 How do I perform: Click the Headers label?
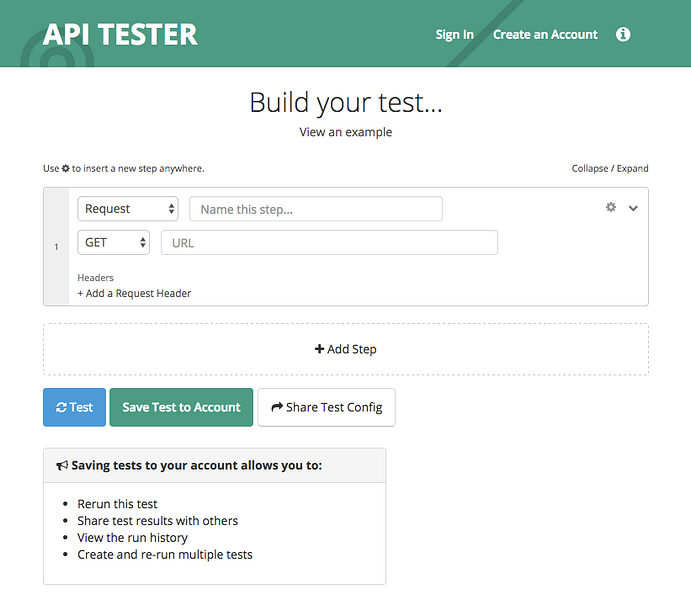tap(96, 278)
